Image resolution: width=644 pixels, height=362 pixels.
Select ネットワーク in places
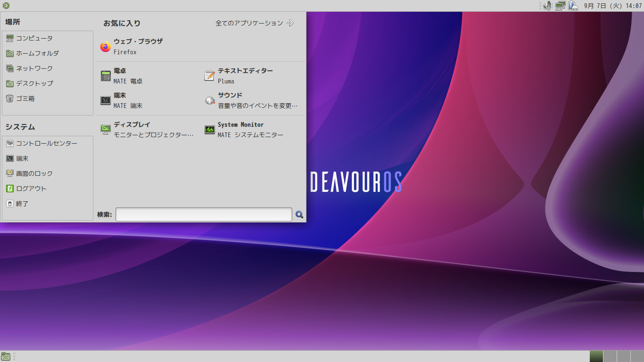click(48, 68)
